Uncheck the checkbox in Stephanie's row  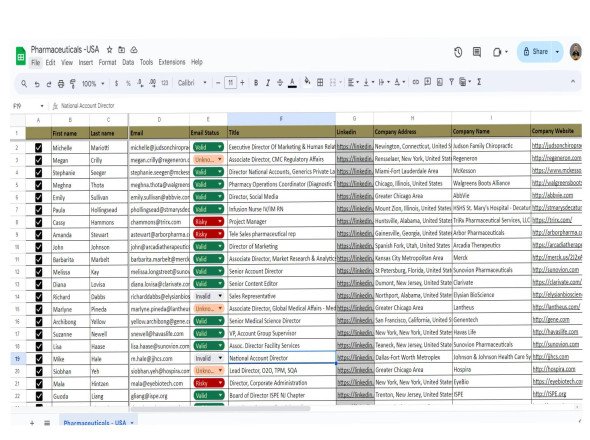click(x=38, y=172)
